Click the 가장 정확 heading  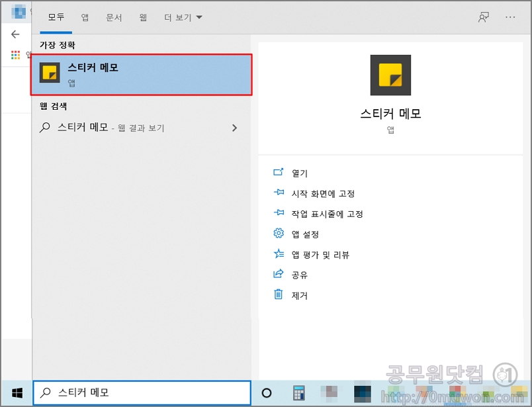point(58,45)
